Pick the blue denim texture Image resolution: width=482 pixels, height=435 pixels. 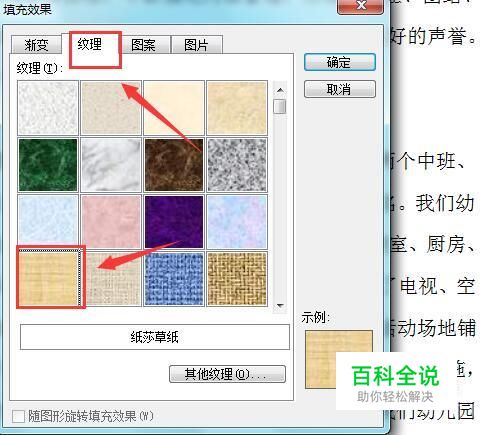(174, 279)
